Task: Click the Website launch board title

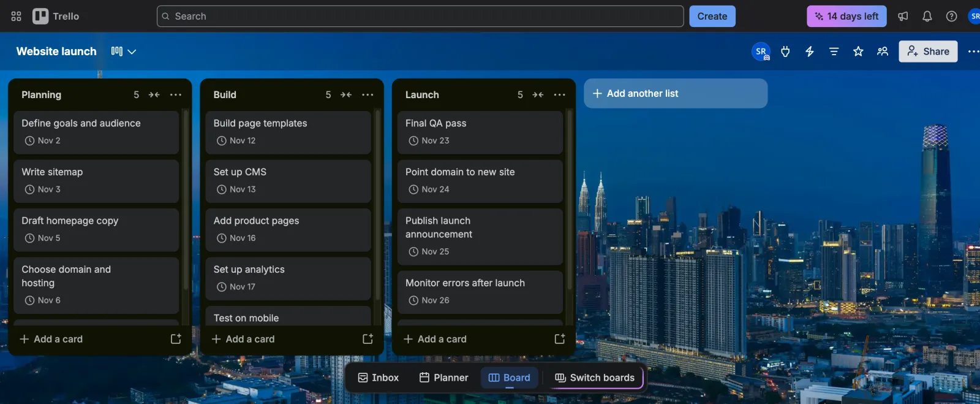Action: click(x=56, y=51)
